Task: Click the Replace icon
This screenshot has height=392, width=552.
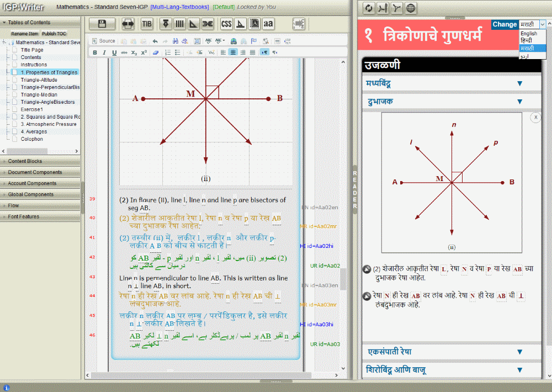Action: coord(185,41)
